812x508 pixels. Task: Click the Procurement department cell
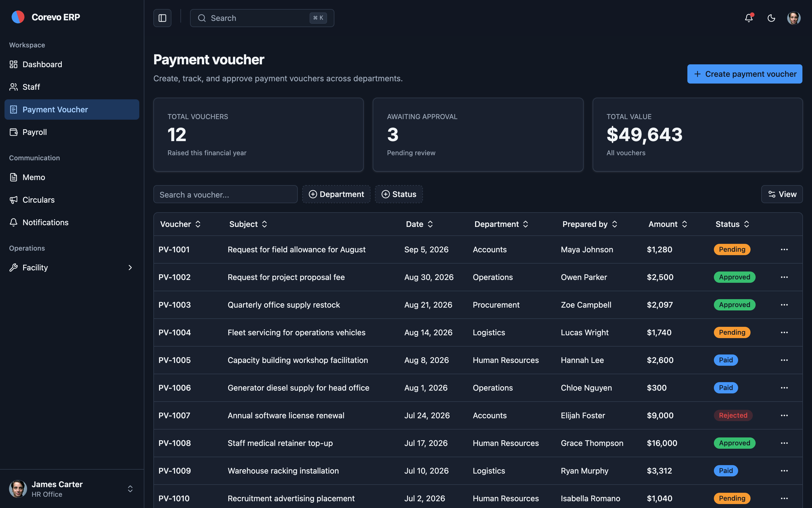click(496, 305)
